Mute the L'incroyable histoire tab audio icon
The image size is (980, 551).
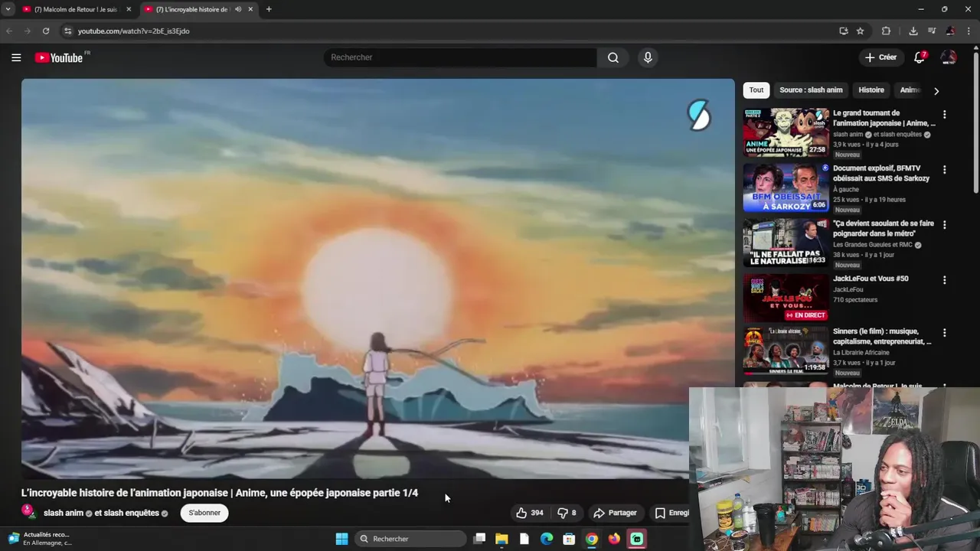coord(237,9)
